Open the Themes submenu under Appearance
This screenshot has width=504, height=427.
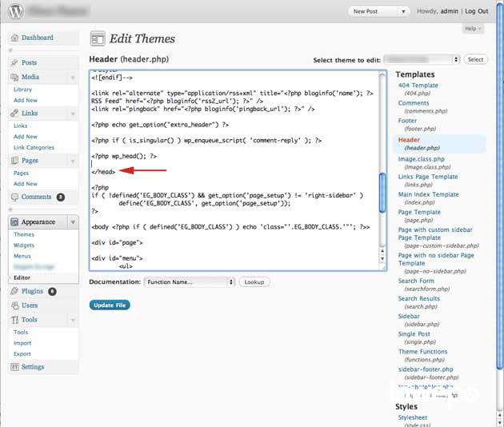[x=24, y=234]
